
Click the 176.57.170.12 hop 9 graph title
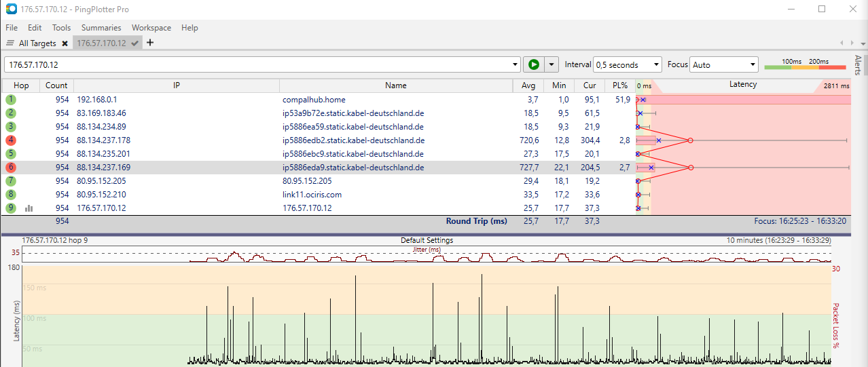(x=55, y=240)
